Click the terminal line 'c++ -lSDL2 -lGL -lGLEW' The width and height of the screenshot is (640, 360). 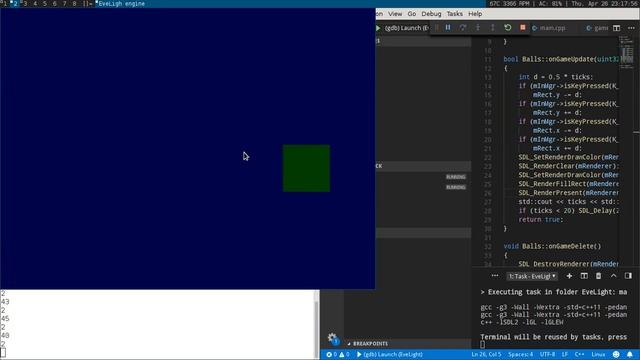click(522, 322)
